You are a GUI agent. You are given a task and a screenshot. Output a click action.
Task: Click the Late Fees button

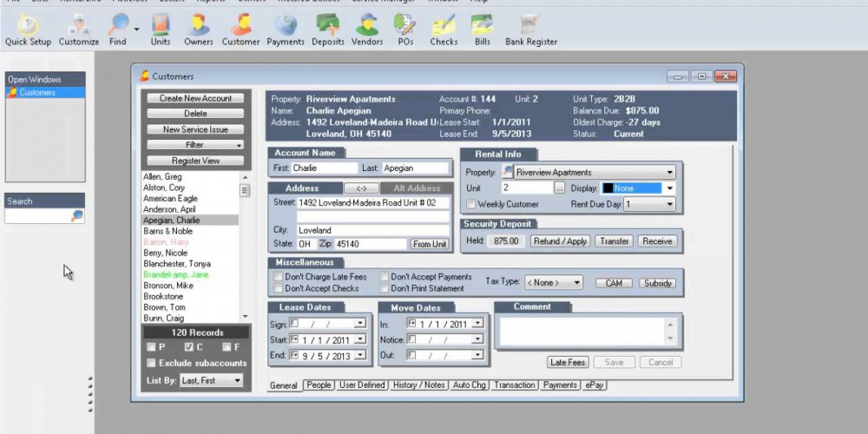tap(568, 363)
